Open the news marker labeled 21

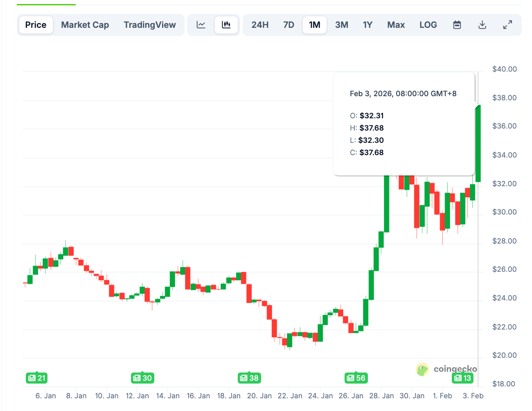(x=37, y=378)
